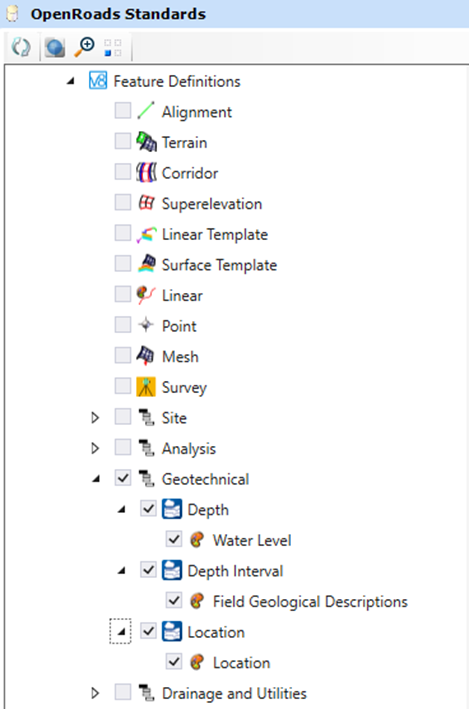Uncheck the Water Level checkbox

click(x=174, y=539)
